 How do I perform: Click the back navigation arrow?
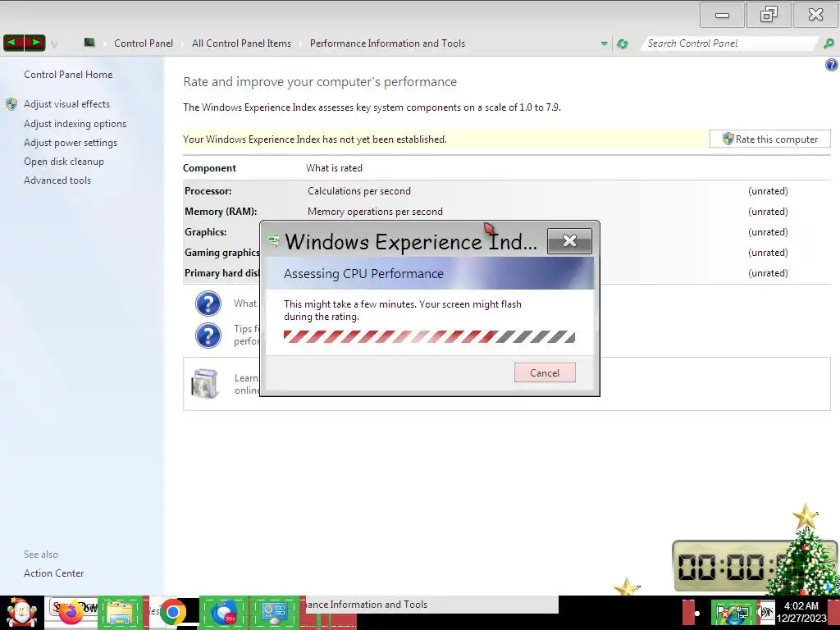[x=13, y=43]
